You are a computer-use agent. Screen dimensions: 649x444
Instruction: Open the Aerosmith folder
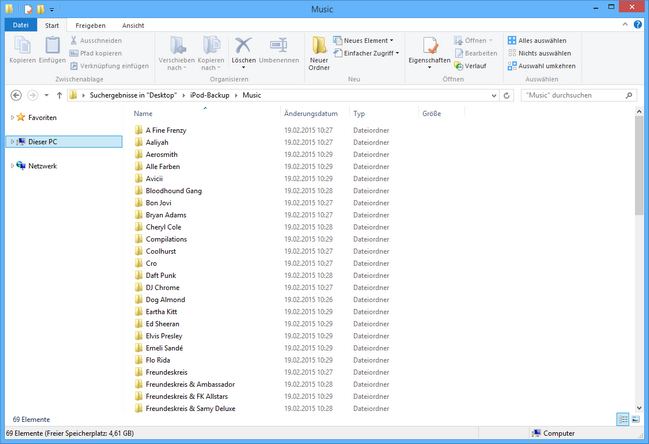coord(164,156)
